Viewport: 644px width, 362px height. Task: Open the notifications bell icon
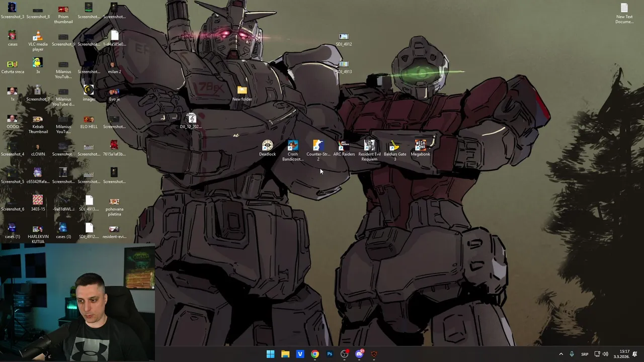pos(635,354)
